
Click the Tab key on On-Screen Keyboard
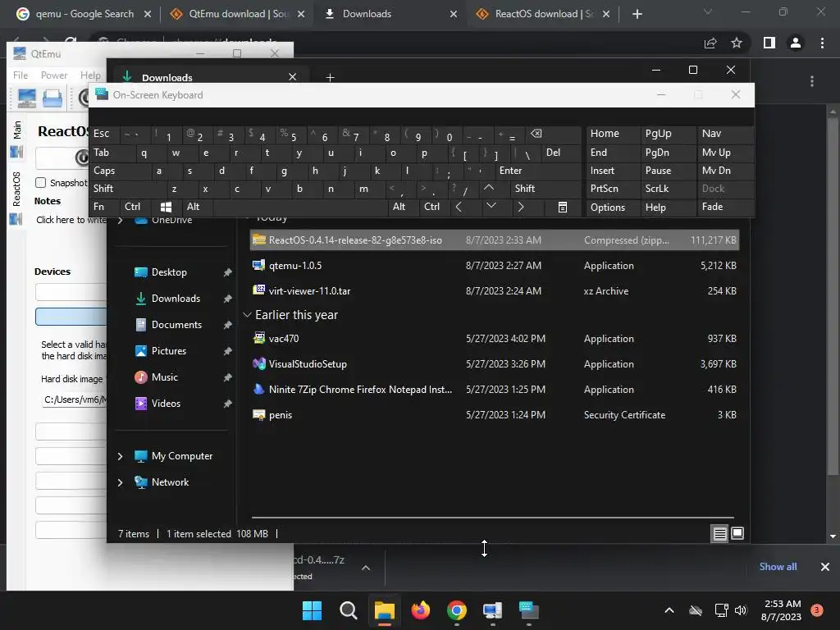[x=110, y=153]
